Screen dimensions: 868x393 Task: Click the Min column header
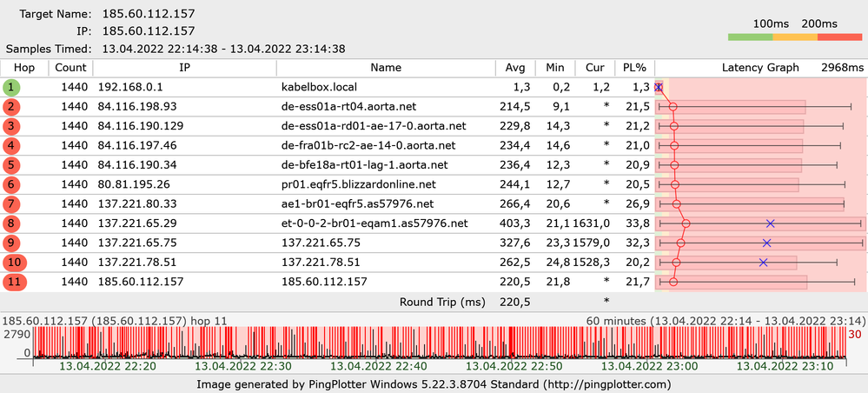tap(555, 68)
